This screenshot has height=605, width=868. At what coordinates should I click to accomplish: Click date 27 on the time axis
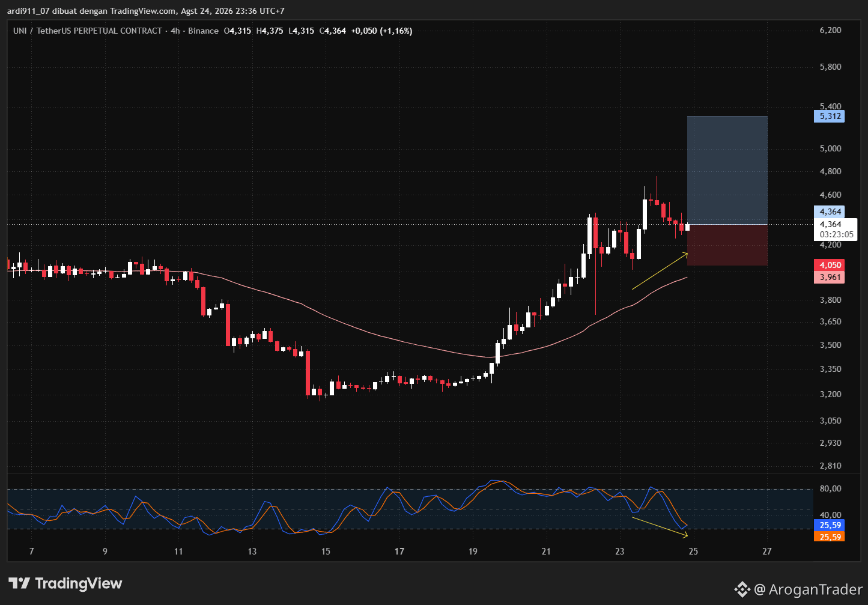767,552
